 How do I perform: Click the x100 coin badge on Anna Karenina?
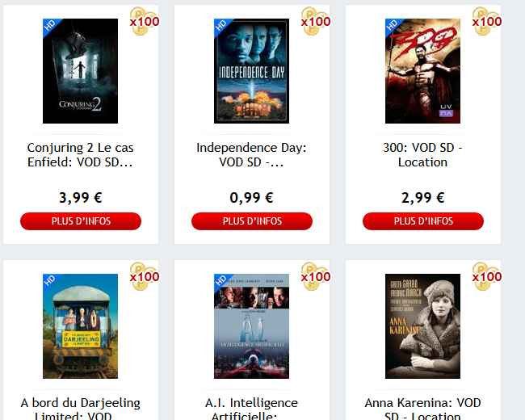[x=486, y=277]
